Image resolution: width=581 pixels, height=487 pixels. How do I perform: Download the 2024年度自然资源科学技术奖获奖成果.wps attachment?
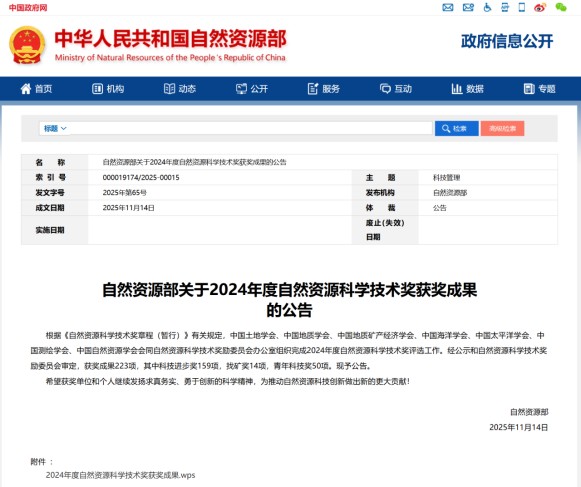tap(120, 475)
